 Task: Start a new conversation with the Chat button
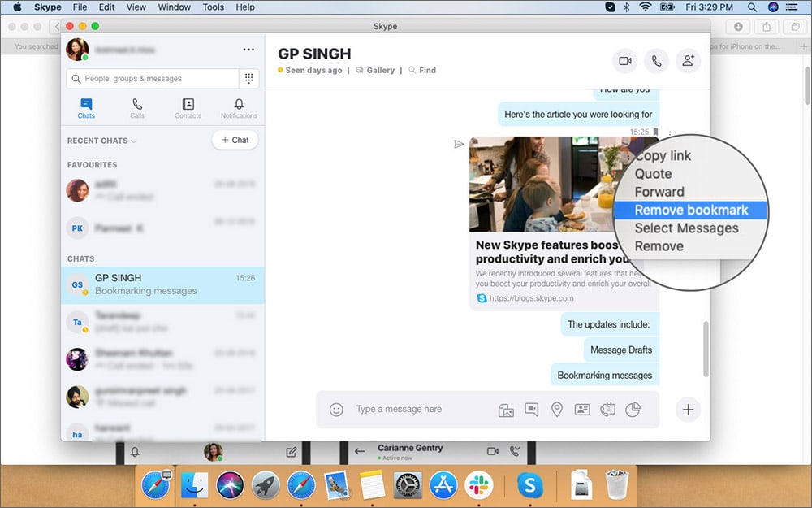235,140
